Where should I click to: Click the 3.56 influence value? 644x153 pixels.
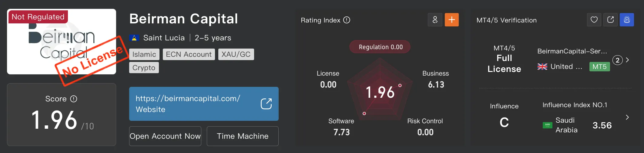[x=602, y=125]
